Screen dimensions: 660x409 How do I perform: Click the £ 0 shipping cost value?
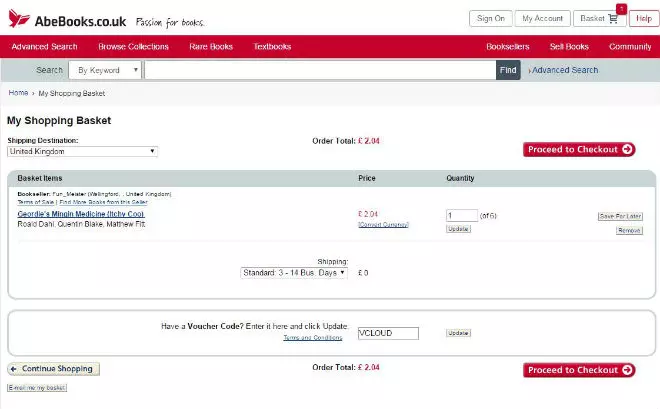[363, 273]
